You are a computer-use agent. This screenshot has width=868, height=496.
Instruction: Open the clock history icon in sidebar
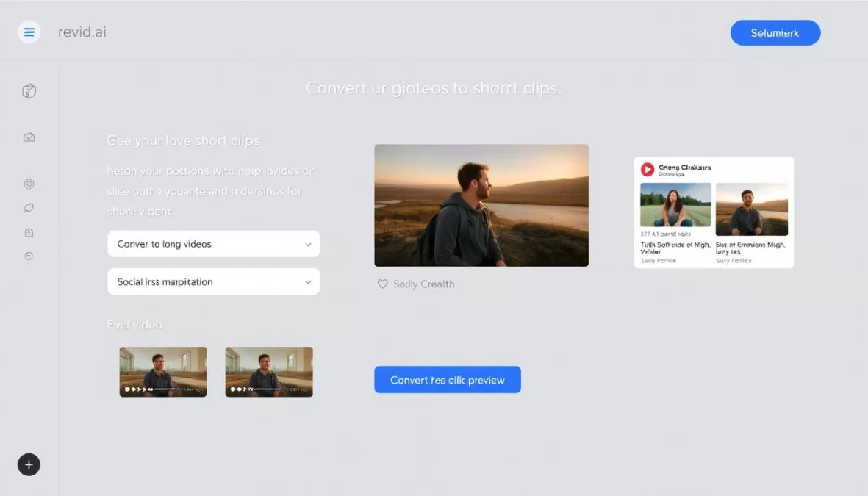pyautogui.click(x=29, y=256)
